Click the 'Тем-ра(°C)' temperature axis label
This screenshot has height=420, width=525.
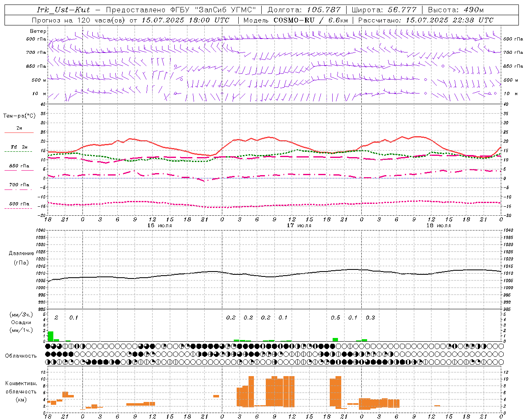[x=19, y=116]
